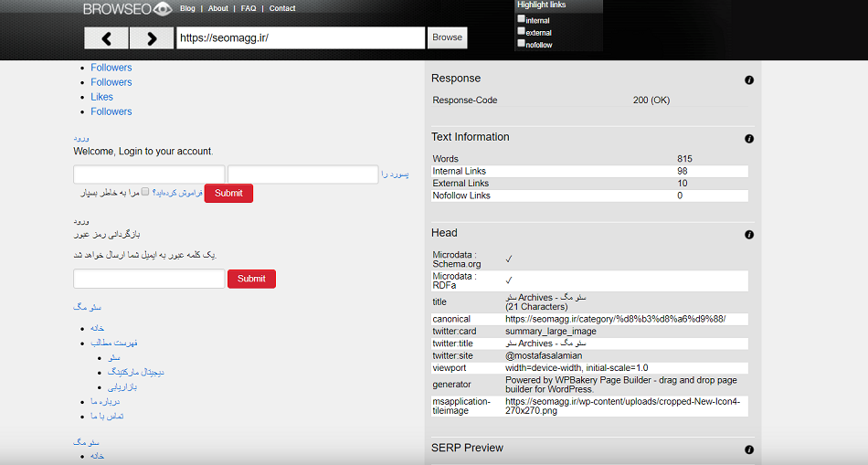Click the Head section info icon

(x=749, y=235)
